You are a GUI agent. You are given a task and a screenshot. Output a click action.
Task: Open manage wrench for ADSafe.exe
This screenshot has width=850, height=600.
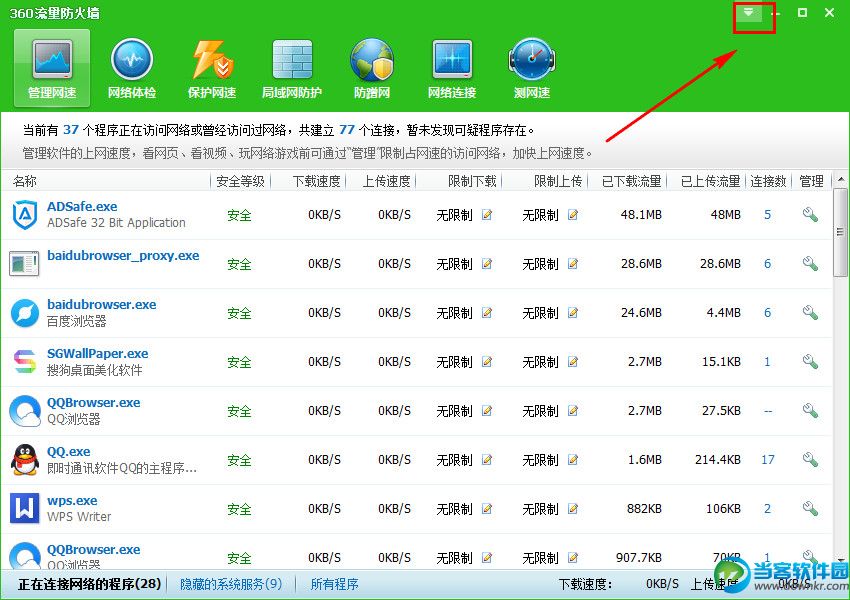click(810, 215)
